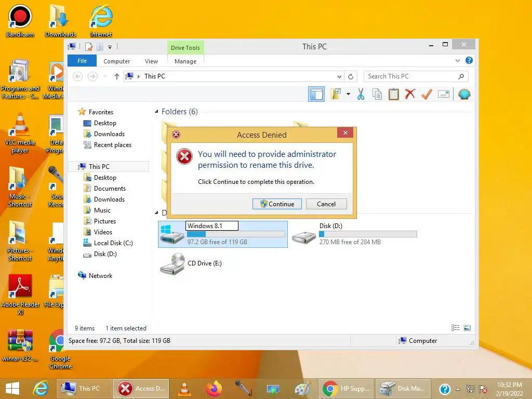Open Recent places in navigation pane
Image resolution: width=532 pixels, height=399 pixels.
click(112, 145)
